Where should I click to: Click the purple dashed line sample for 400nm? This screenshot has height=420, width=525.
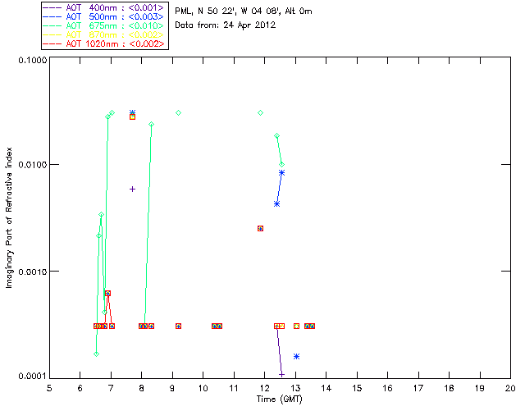pyautogui.click(x=52, y=7)
